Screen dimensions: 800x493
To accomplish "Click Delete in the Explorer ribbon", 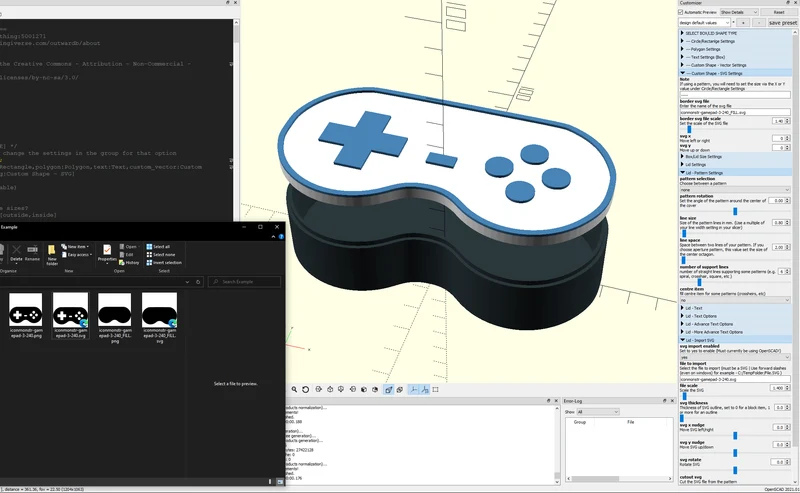I will 16,253.
